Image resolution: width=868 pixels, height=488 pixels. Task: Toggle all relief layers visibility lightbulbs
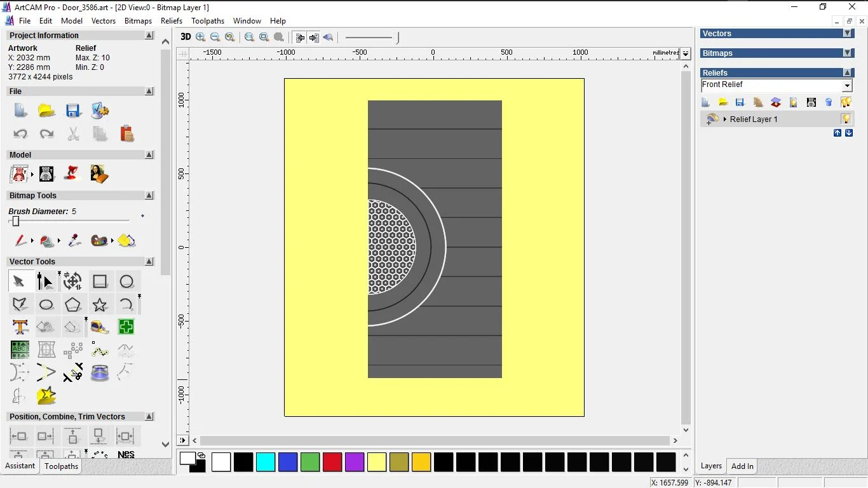click(846, 102)
